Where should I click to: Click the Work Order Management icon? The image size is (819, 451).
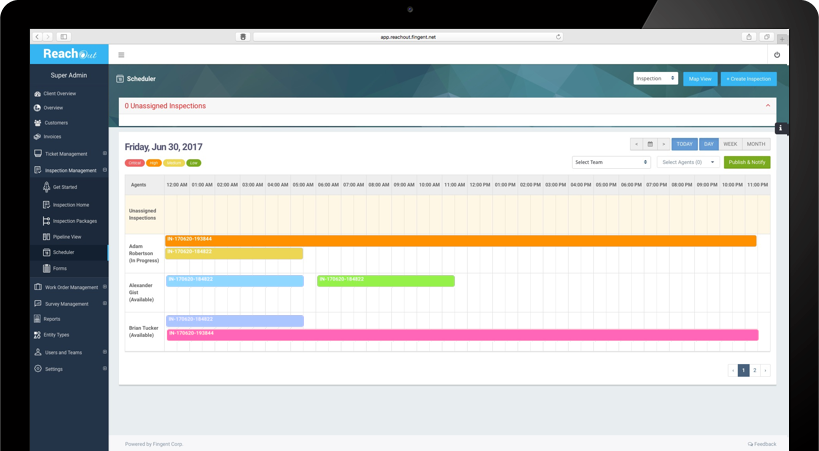(x=38, y=287)
